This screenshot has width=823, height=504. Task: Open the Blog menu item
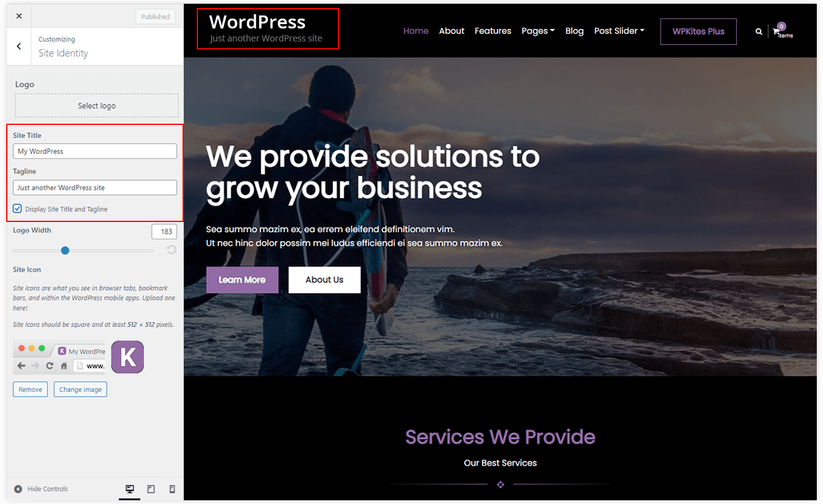click(574, 31)
